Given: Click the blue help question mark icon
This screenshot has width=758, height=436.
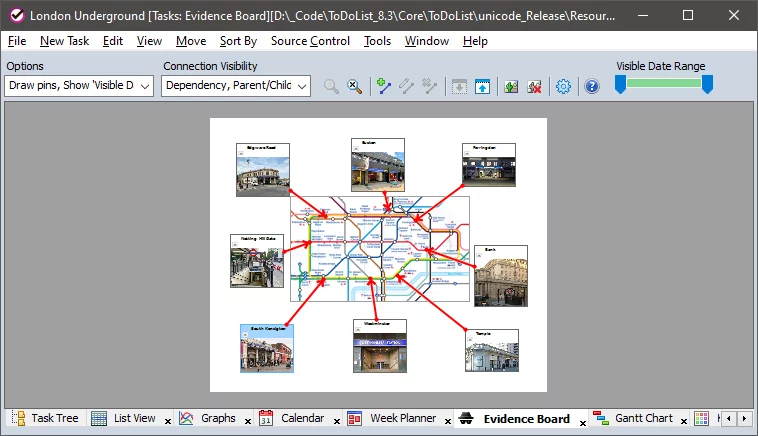Looking at the screenshot, I should pyautogui.click(x=591, y=87).
